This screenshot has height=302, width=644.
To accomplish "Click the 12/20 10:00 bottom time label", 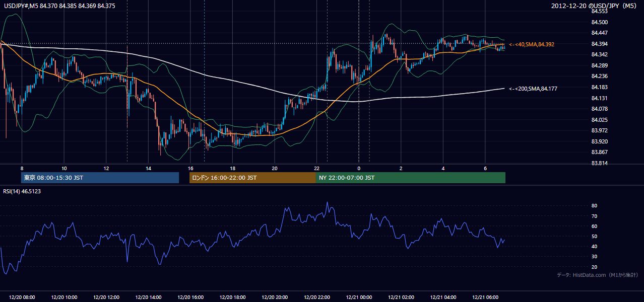I will [64, 297].
